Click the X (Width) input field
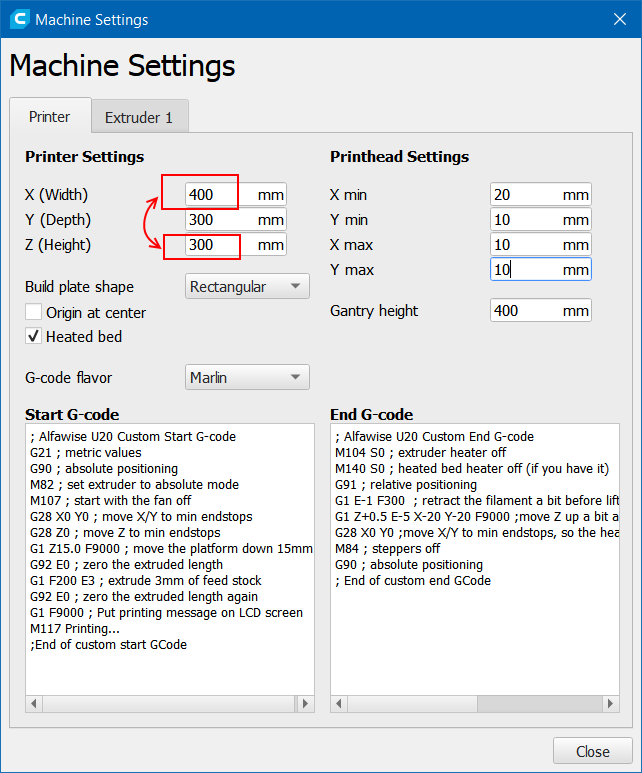 click(236, 195)
